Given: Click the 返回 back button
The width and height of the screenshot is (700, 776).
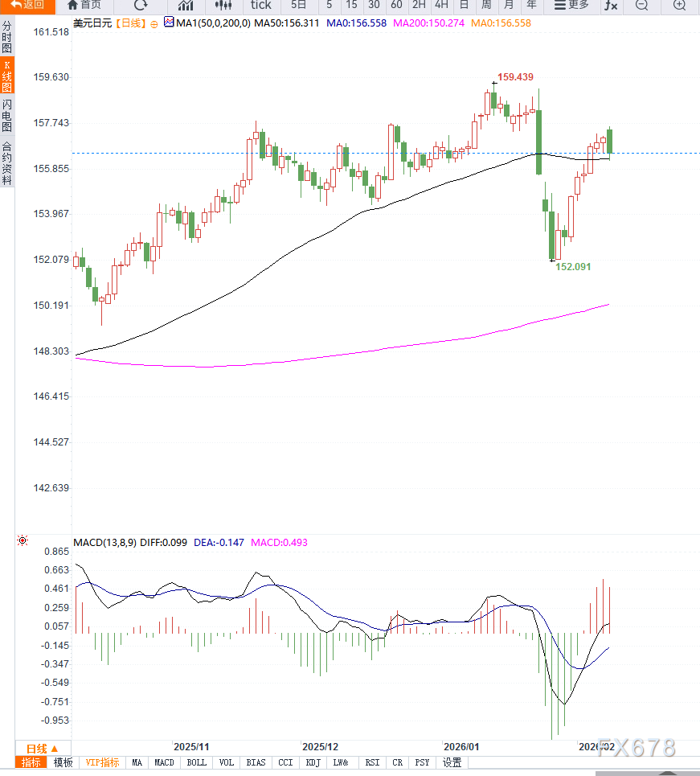Looking at the screenshot, I should pyautogui.click(x=27, y=6).
